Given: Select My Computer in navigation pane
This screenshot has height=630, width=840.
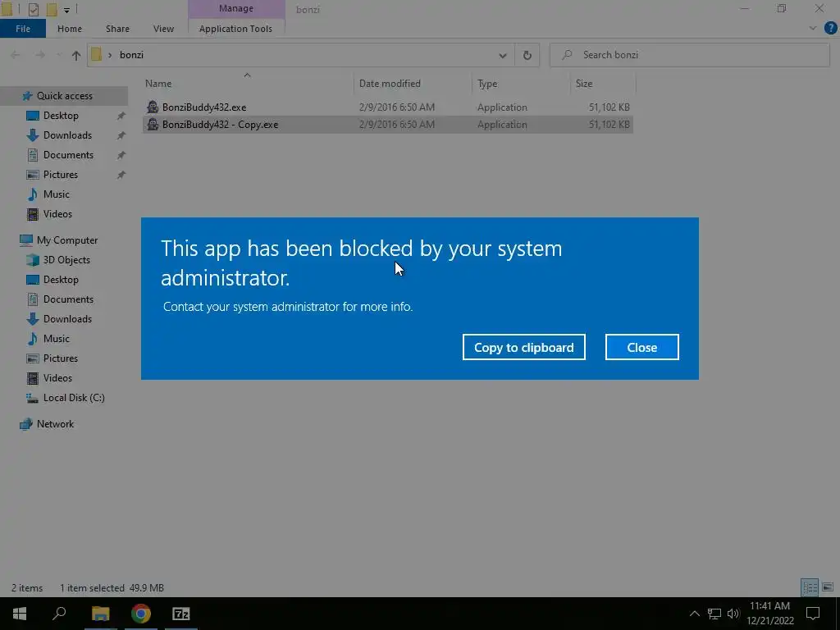Looking at the screenshot, I should tap(67, 240).
